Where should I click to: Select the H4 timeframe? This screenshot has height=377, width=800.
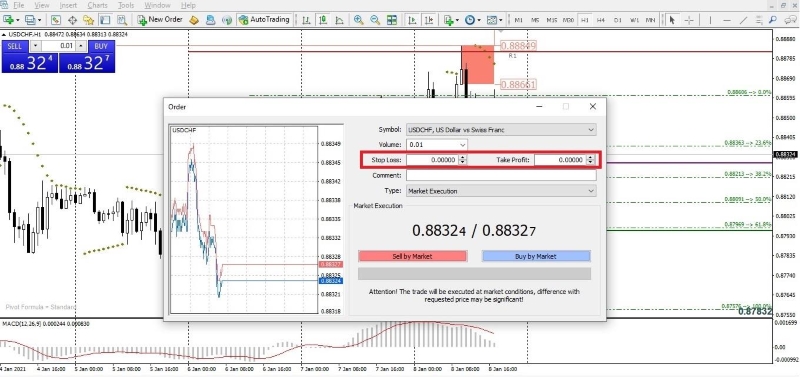[601, 20]
